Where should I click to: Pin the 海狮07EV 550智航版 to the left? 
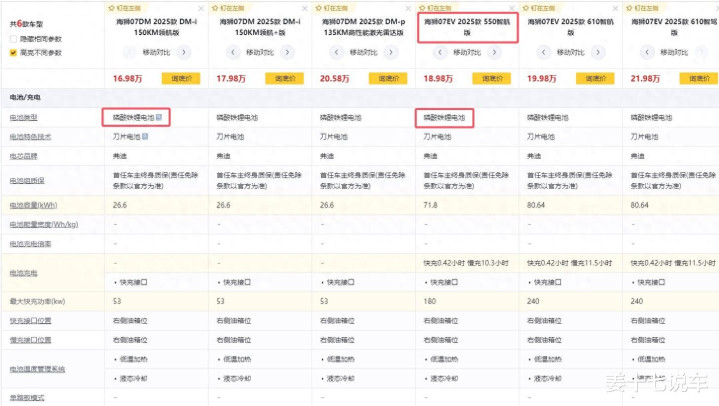[432, 6]
